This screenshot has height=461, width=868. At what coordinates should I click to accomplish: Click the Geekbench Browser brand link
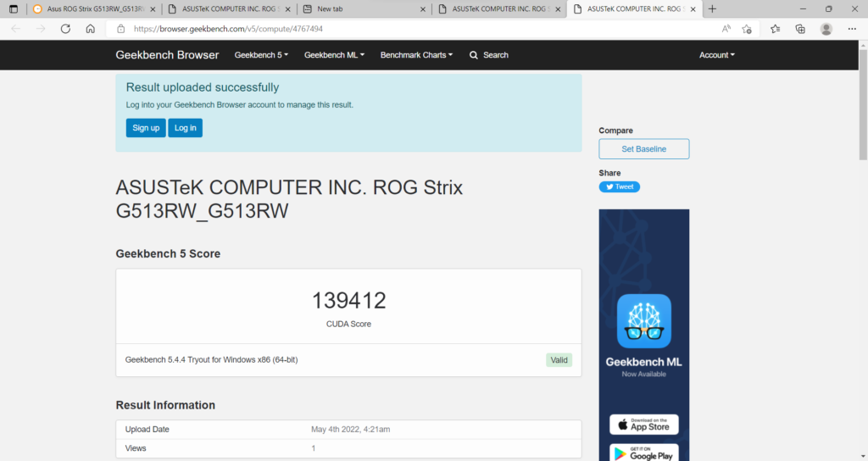[167, 55]
